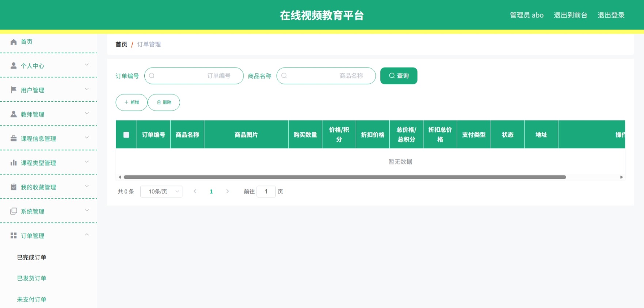Click the 订单编号 column header

(153, 135)
